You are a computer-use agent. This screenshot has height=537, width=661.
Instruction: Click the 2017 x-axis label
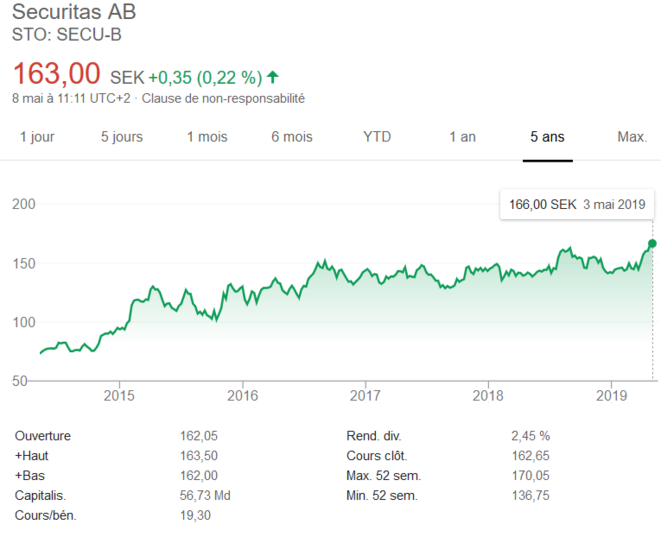(365, 396)
